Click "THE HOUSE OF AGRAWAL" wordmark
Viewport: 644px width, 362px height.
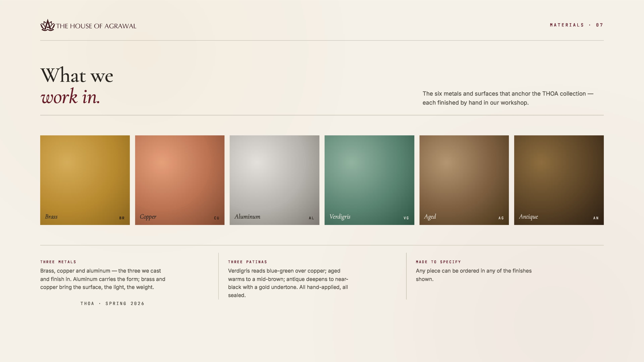[x=96, y=26]
